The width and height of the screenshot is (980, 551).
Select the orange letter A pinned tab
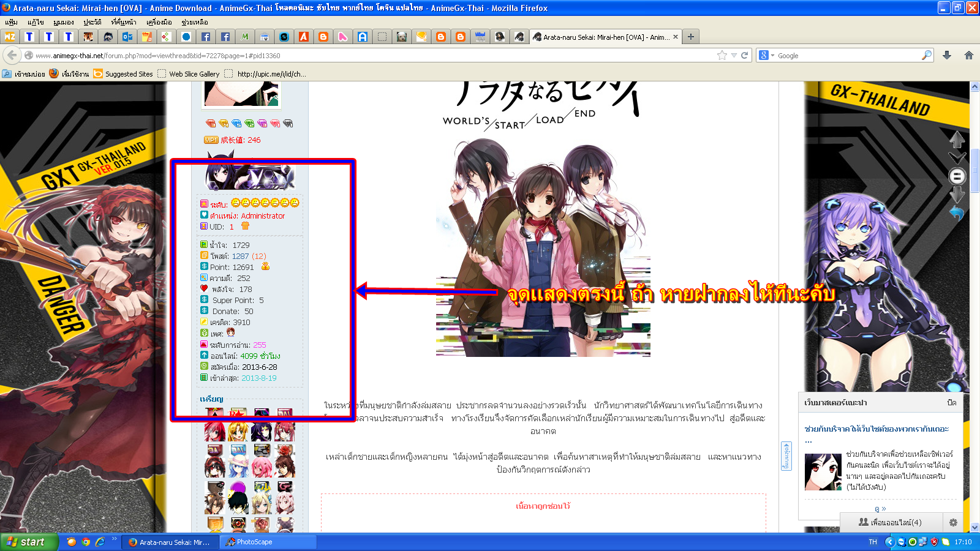pos(304,37)
